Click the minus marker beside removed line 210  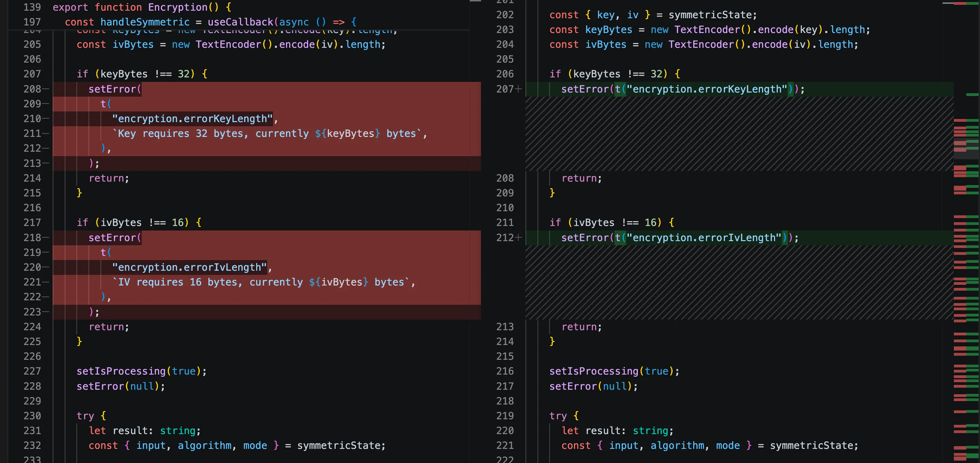click(x=46, y=119)
